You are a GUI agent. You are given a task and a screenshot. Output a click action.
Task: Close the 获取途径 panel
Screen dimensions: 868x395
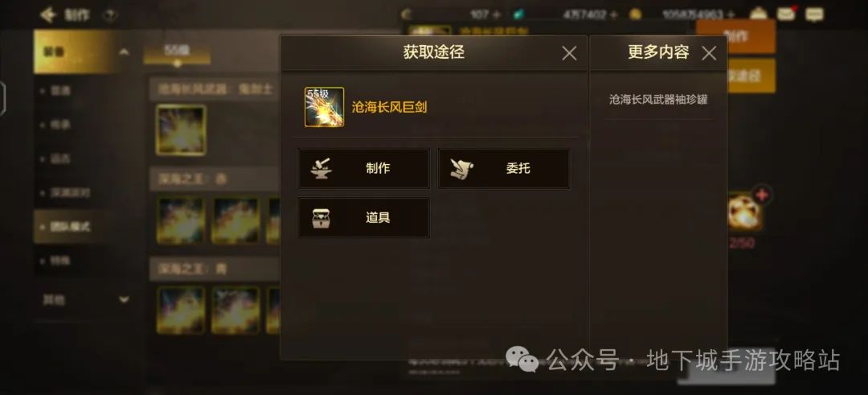pyautogui.click(x=569, y=53)
